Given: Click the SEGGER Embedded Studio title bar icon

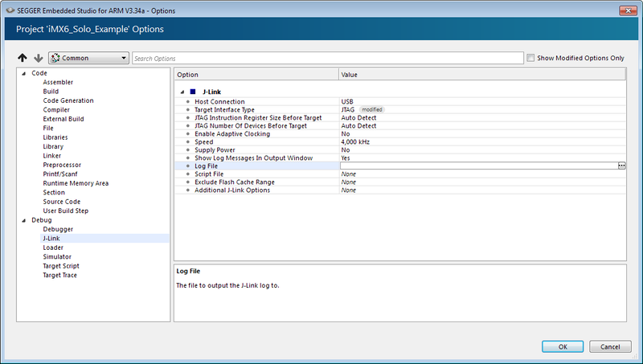Looking at the screenshot, I should pos(8,10).
